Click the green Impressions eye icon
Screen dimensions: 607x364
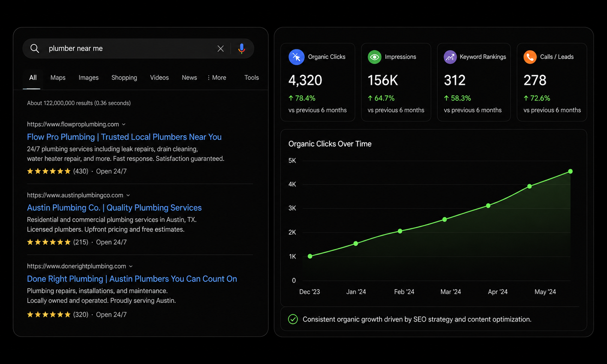[x=374, y=57]
